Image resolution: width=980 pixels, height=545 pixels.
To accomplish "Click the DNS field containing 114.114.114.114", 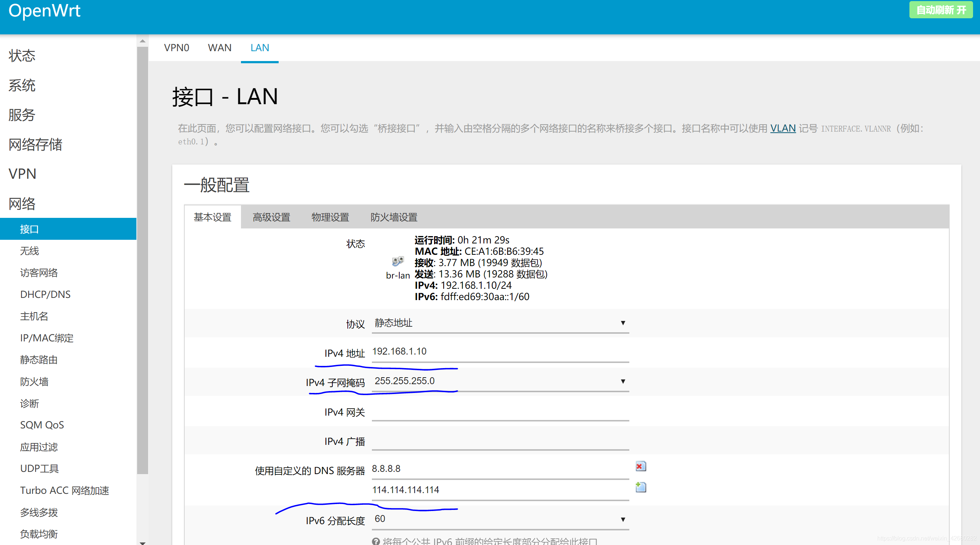I will coord(500,490).
